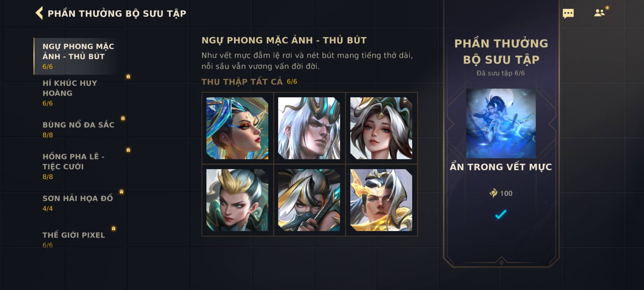This screenshot has width=644, height=290.
Task: View Ẩn Trong Vết Mực reward image
Action: tap(501, 123)
